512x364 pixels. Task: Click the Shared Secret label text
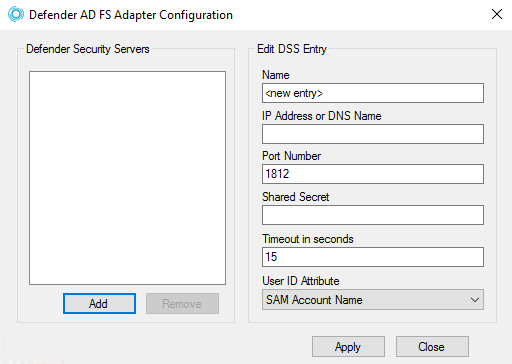point(295,197)
